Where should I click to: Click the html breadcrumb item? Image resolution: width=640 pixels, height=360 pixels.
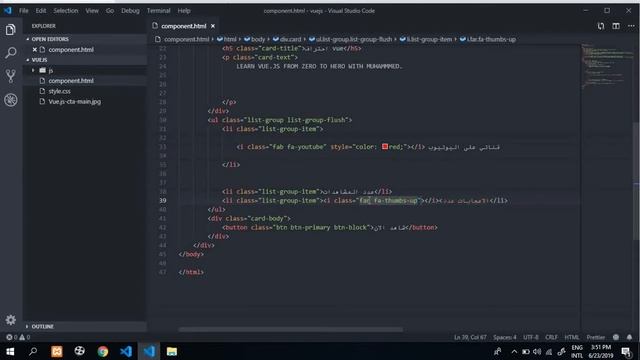pyautogui.click(x=227, y=39)
